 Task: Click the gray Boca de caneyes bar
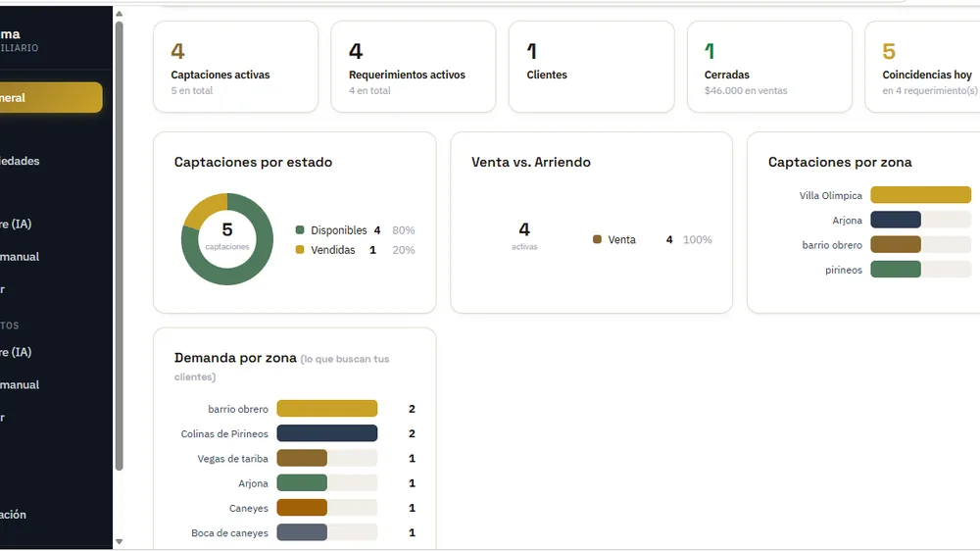(x=302, y=532)
